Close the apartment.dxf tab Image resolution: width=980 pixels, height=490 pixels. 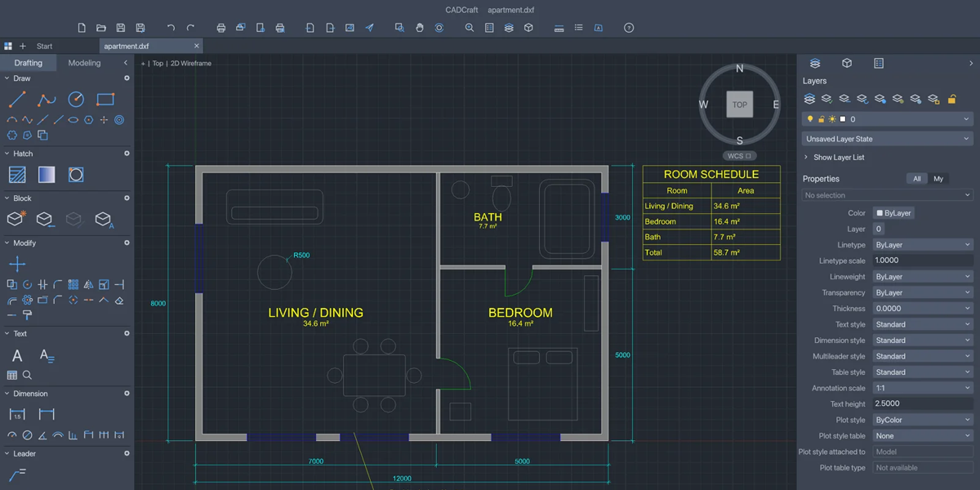point(197,47)
